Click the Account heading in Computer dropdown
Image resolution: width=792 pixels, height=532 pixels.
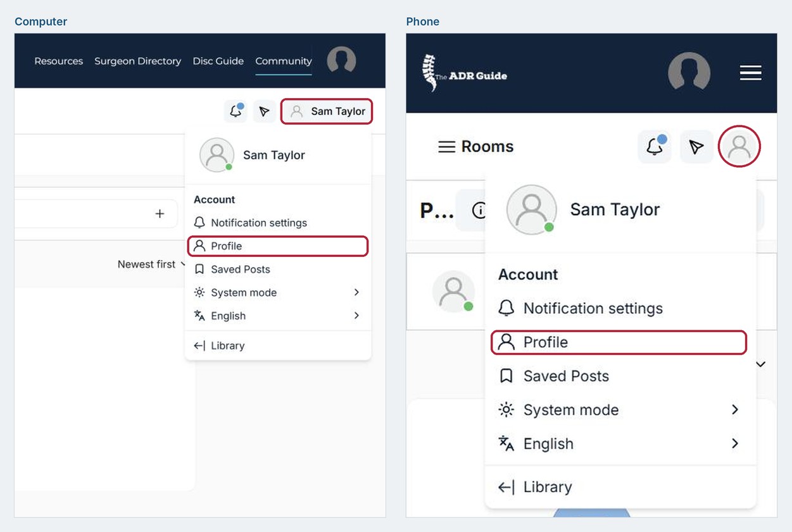pyautogui.click(x=214, y=199)
